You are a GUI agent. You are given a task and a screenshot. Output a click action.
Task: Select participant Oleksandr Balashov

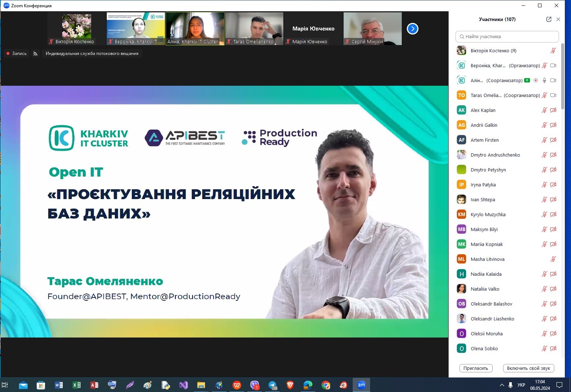pyautogui.click(x=507, y=304)
